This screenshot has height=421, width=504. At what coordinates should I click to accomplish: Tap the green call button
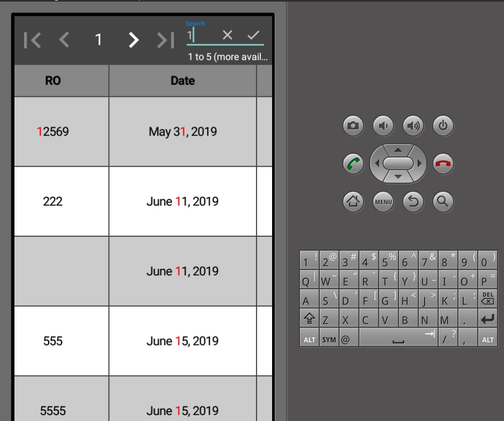pyautogui.click(x=353, y=163)
